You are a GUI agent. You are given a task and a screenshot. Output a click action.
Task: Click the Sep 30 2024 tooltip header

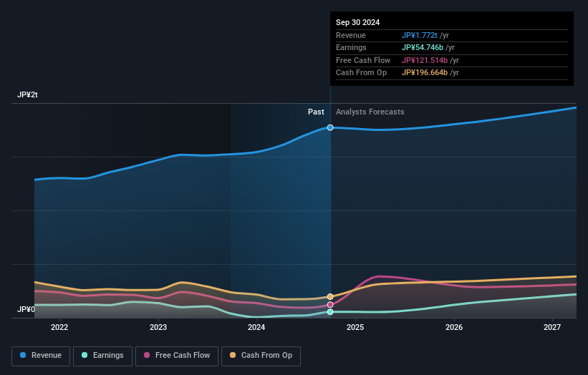click(358, 22)
